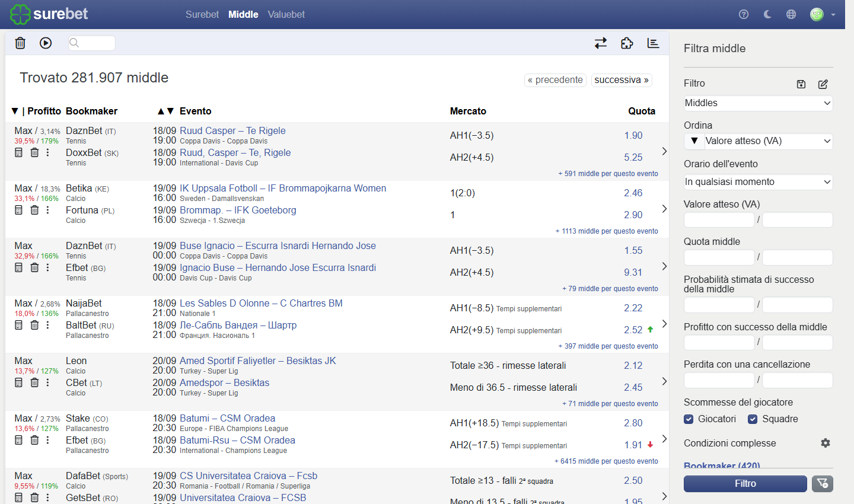Open calculator for NaijaBet Les Sables row
Viewport: 854px width, 504px height.
pyautogui.click(x=18, y=325)
